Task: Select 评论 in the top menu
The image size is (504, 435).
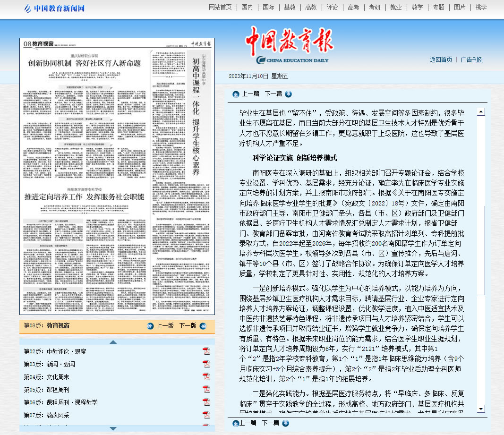Action: click(332, 8)
